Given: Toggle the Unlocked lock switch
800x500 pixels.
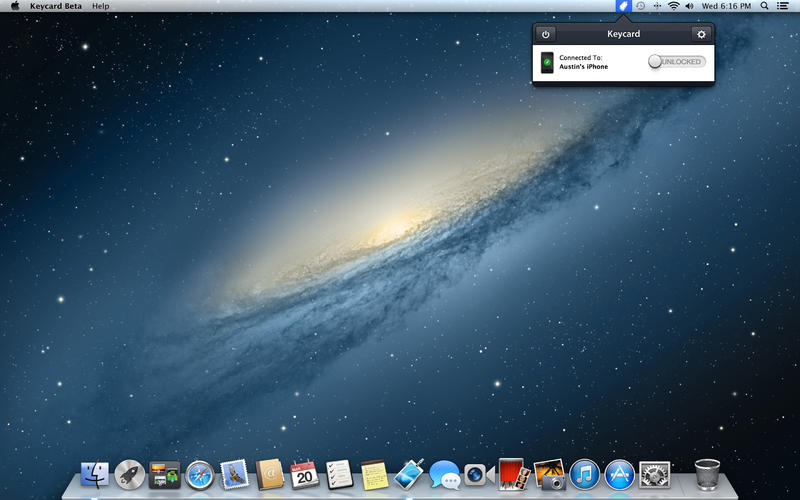Looking at the screenshot, I should point(677,62).
